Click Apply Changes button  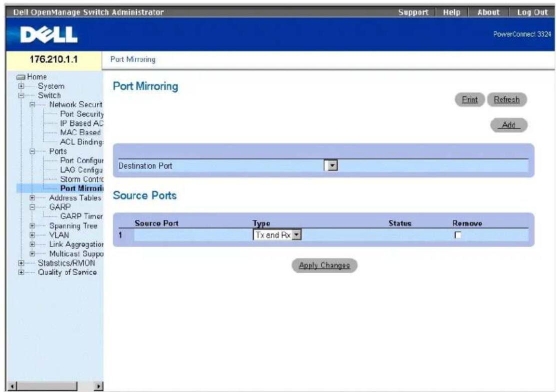(x=324, y=265)
